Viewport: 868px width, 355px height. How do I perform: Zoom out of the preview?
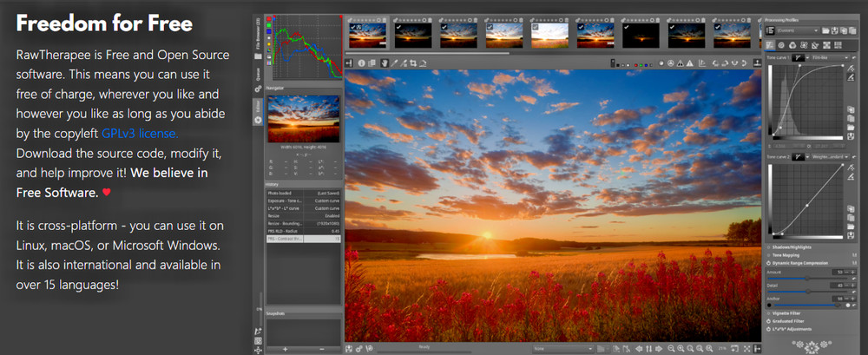[x=671, y=349]
